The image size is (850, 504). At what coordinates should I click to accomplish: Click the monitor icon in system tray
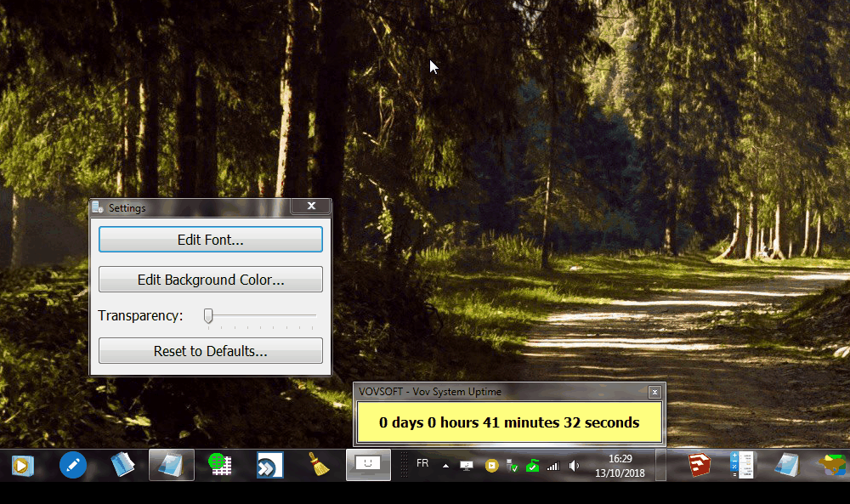(466, 466)
